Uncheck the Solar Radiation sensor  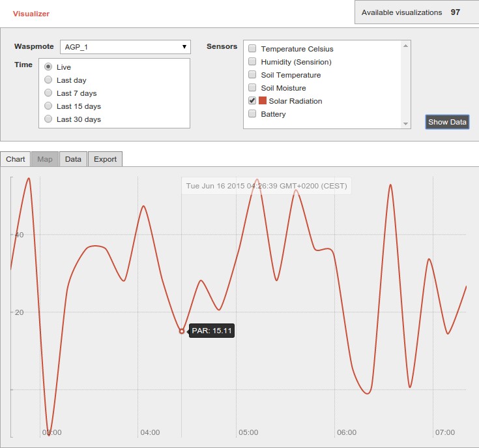pyautogui.click(x=252, y=101)
